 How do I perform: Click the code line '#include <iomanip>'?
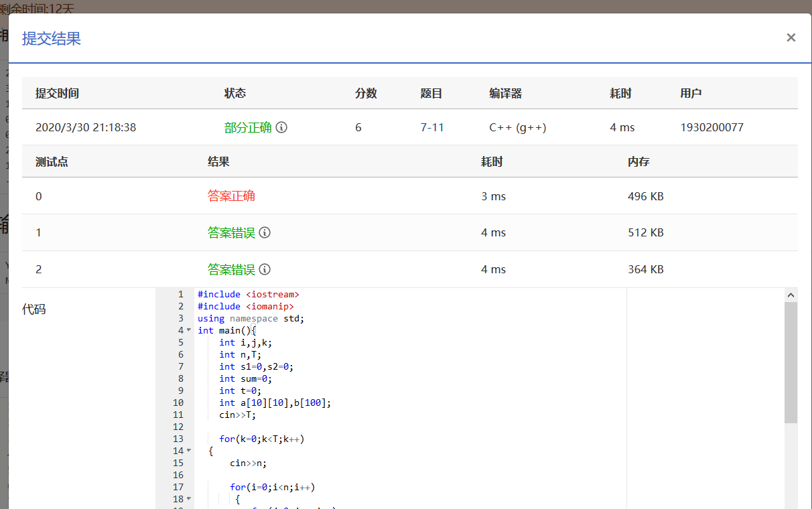246,306
